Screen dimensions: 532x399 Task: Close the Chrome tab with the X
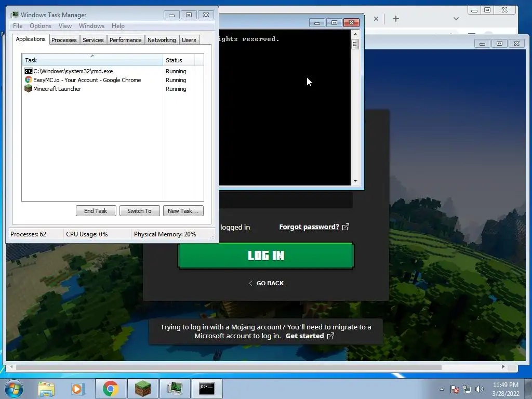coord(376,19)
